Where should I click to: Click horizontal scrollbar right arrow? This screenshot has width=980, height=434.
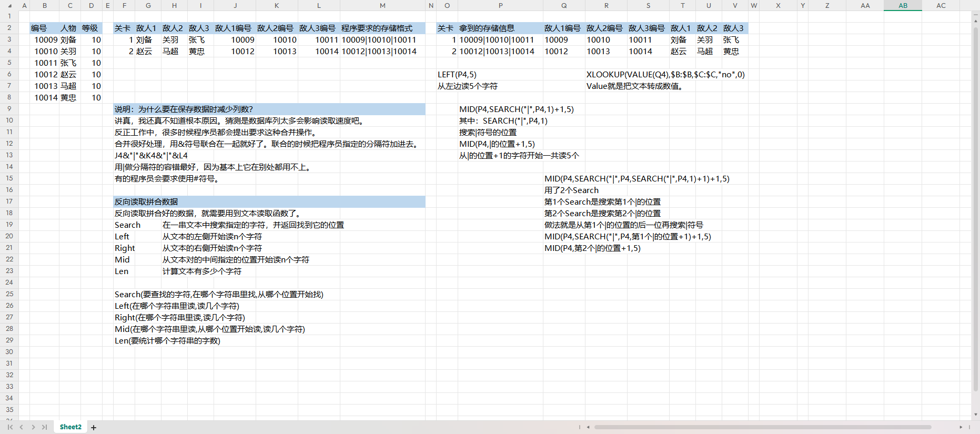click(x=961, y=427)
